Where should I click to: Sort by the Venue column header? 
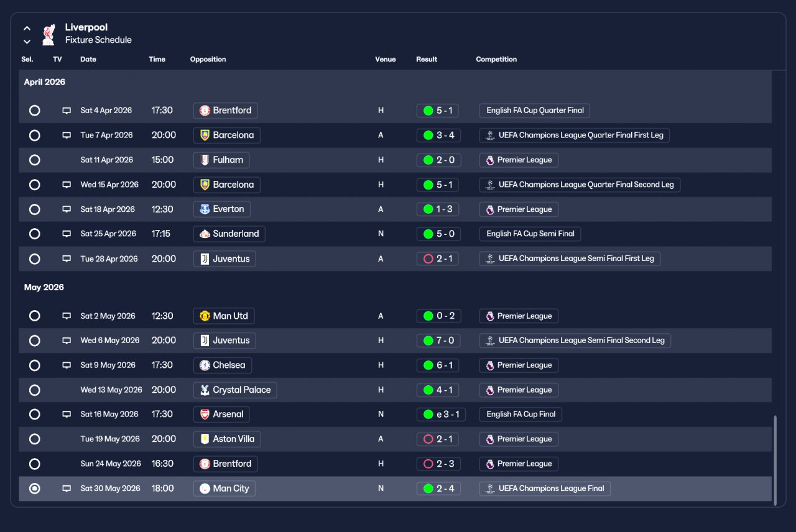tap(386, 60)
